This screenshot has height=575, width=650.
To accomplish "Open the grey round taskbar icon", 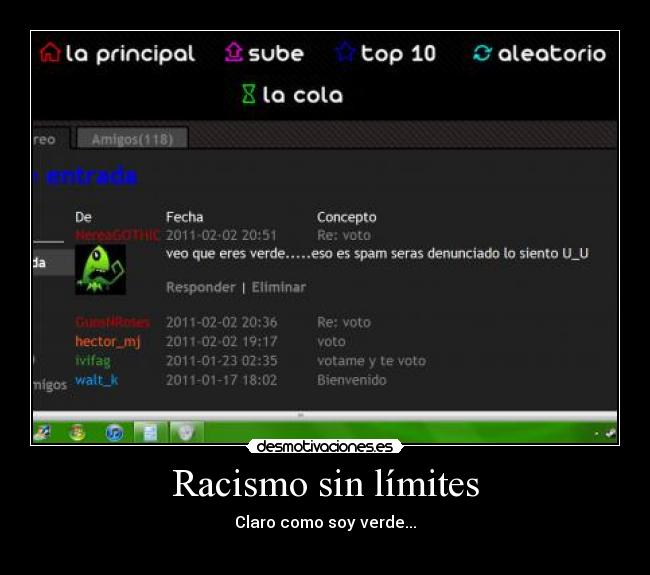I will (186, 432).
